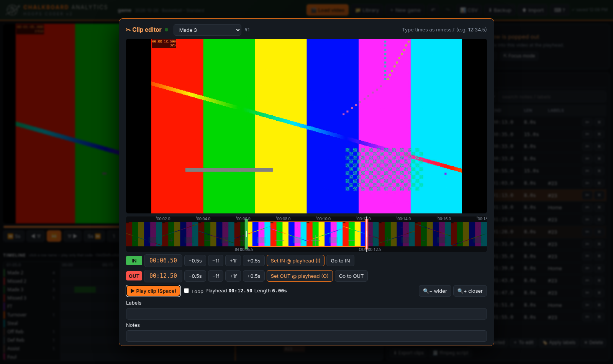Grab the green IN handle on filmstrip
613x364 pixels.
click(x=246, y=234)
